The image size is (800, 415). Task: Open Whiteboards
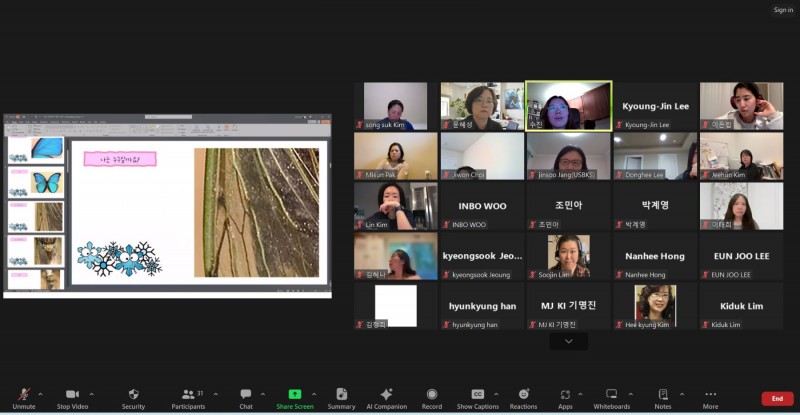click(x=611, y=398)
